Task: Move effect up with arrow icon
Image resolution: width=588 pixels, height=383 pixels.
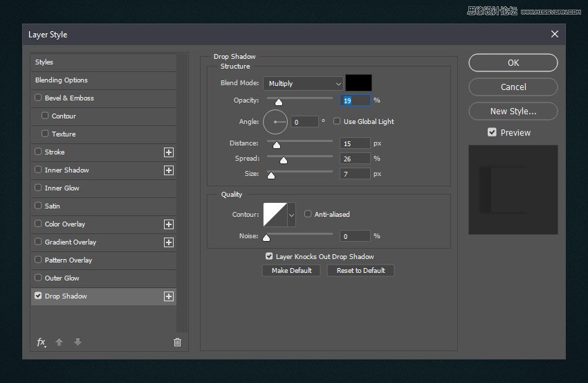Action: 59,342
